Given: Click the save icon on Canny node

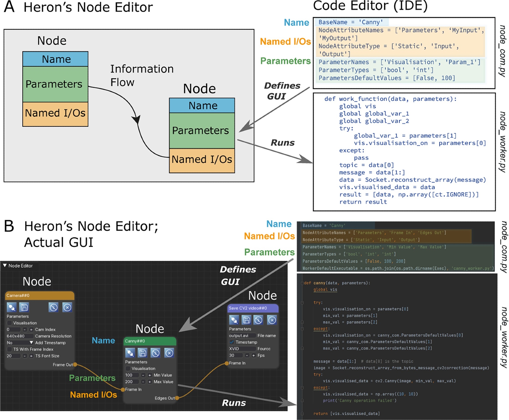Looking at the screenshot, I should (x=143, y=353).
